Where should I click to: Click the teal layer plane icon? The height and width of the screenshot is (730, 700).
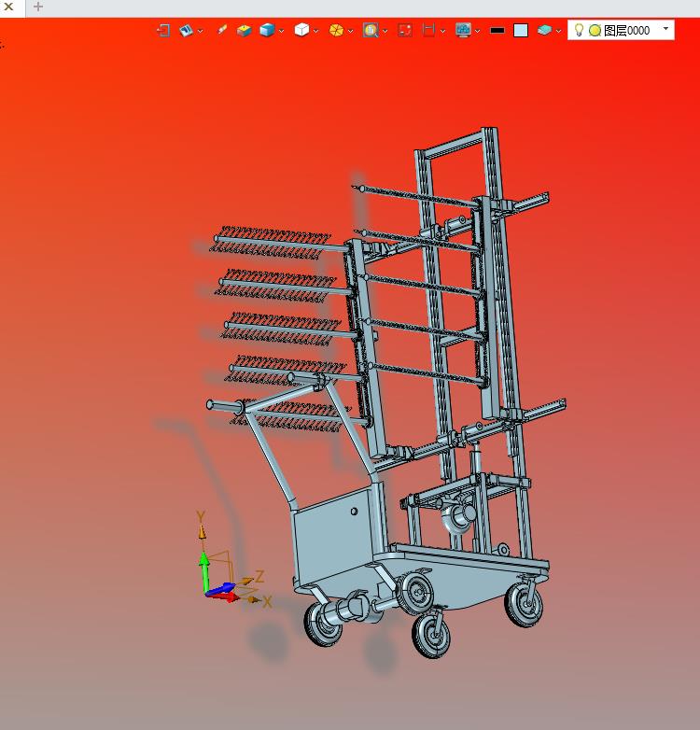point(544,30)
